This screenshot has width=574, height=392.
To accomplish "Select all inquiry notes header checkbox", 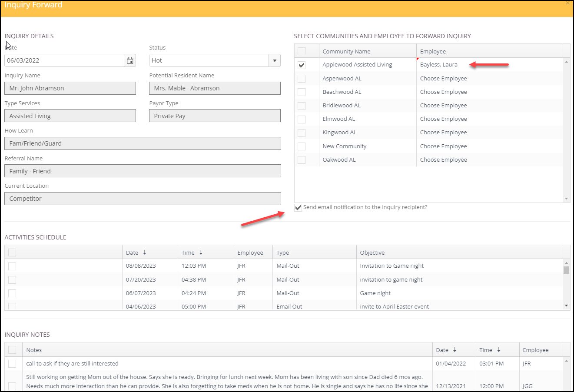I will [x=12, y=350].
